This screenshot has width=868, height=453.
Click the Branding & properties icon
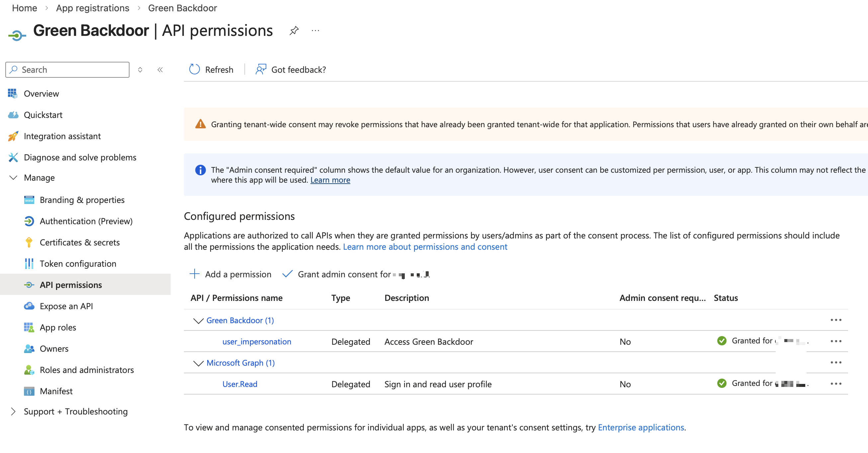tap(29, 200)
